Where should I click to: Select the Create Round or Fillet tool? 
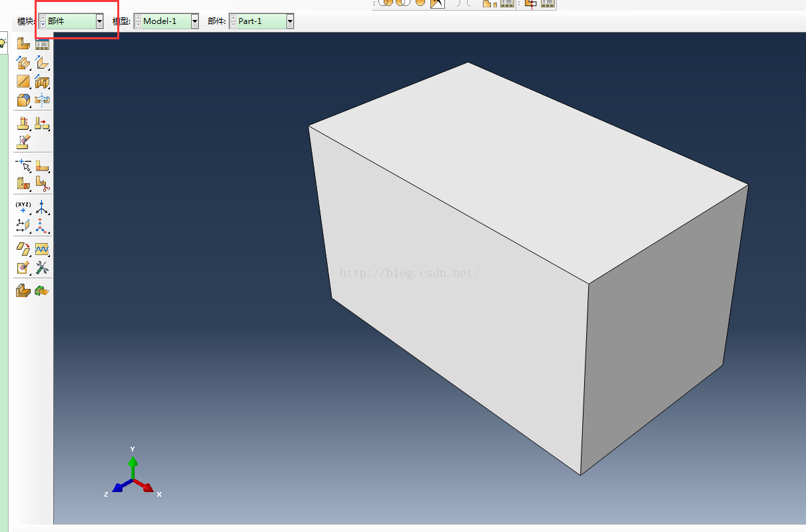[x=23, y=101]
